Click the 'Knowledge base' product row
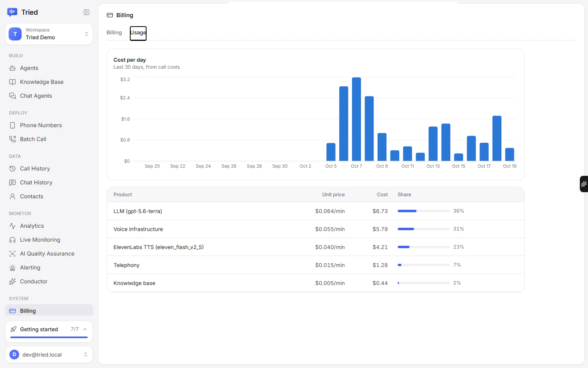The width and height of the screenshot is (588, 368). point(316,283)
